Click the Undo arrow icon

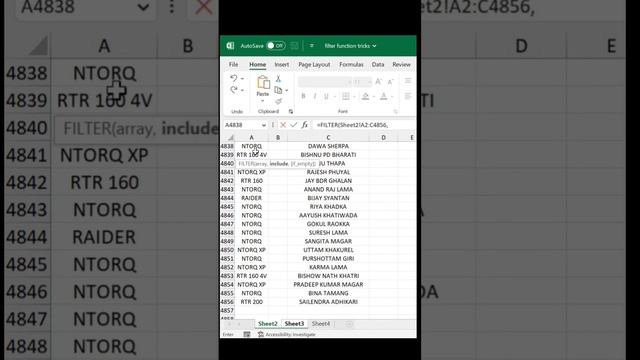coord(233,78)
